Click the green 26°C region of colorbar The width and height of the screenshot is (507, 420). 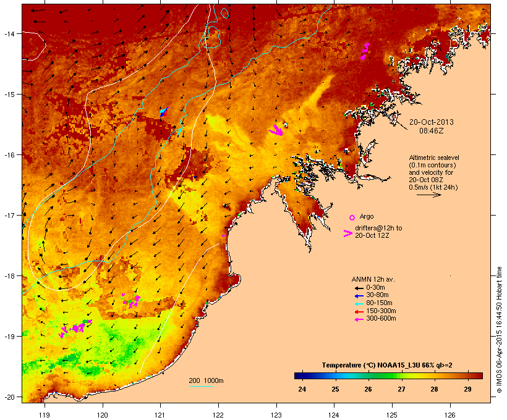tap(369, 376)
